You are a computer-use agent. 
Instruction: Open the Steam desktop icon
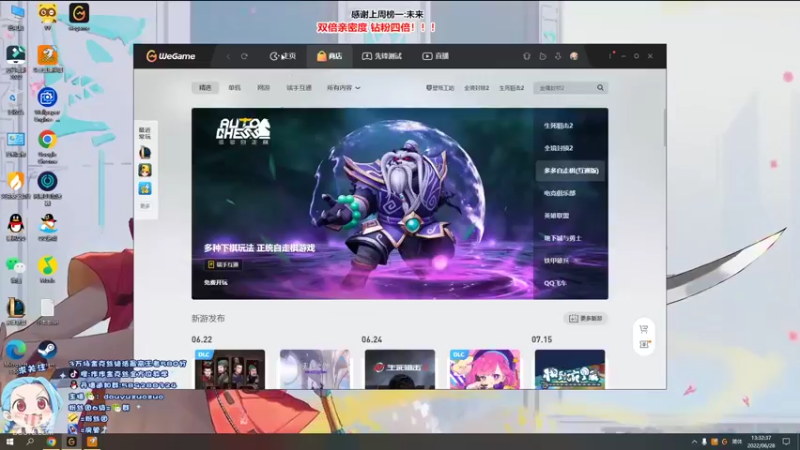pos(47,352)
